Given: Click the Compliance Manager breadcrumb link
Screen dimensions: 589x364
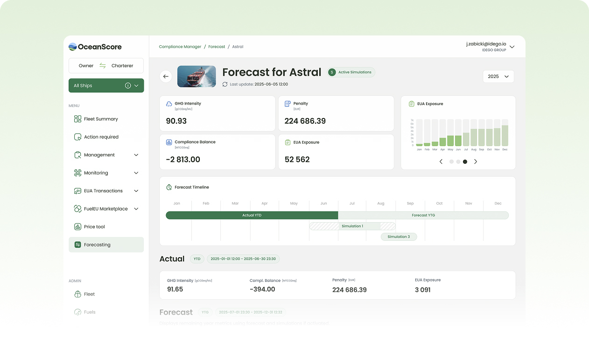Looking at the screenshot, I should tap(180, 47).
